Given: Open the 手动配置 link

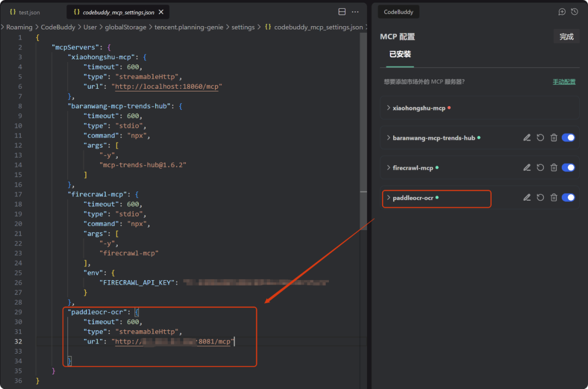Looking at the screenshot, I should pyautogui.click(x=564, y=82).
